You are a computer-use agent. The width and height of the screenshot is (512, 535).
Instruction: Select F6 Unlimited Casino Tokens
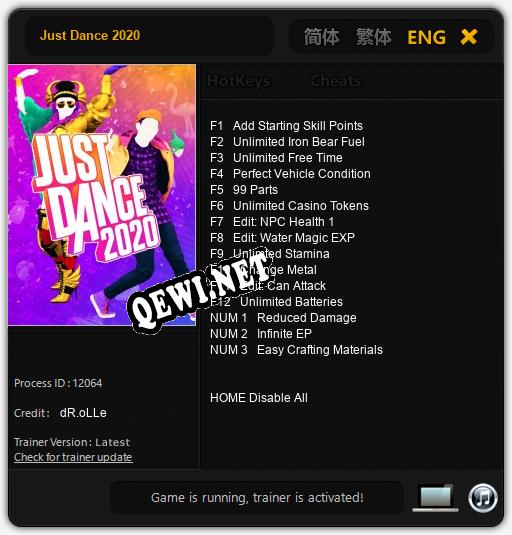click(x=289, y=206)
